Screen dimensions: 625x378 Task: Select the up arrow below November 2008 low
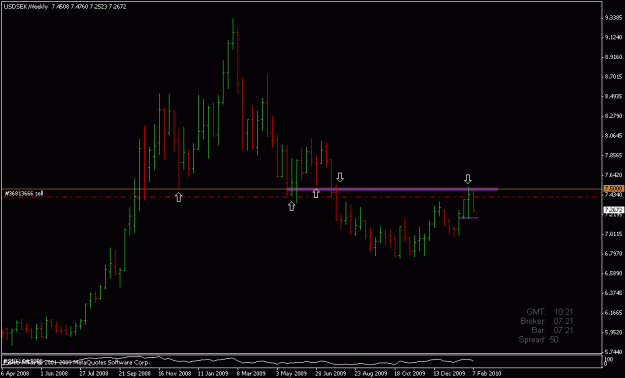[179, 196]
